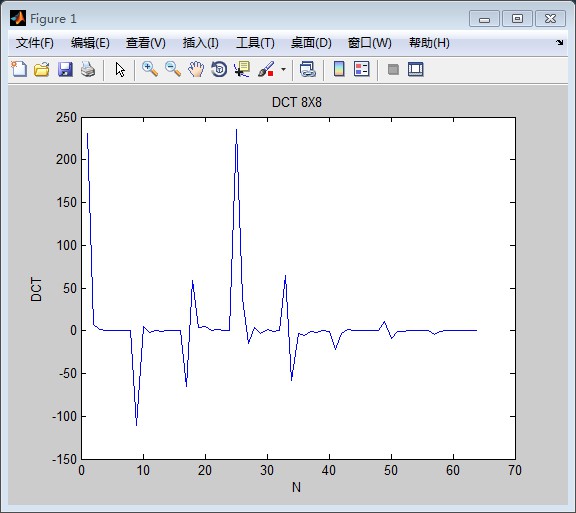Viewport: 576px width, 513px height.
Task: Click the Link Plot icon
Action: (x=307, y=69)
